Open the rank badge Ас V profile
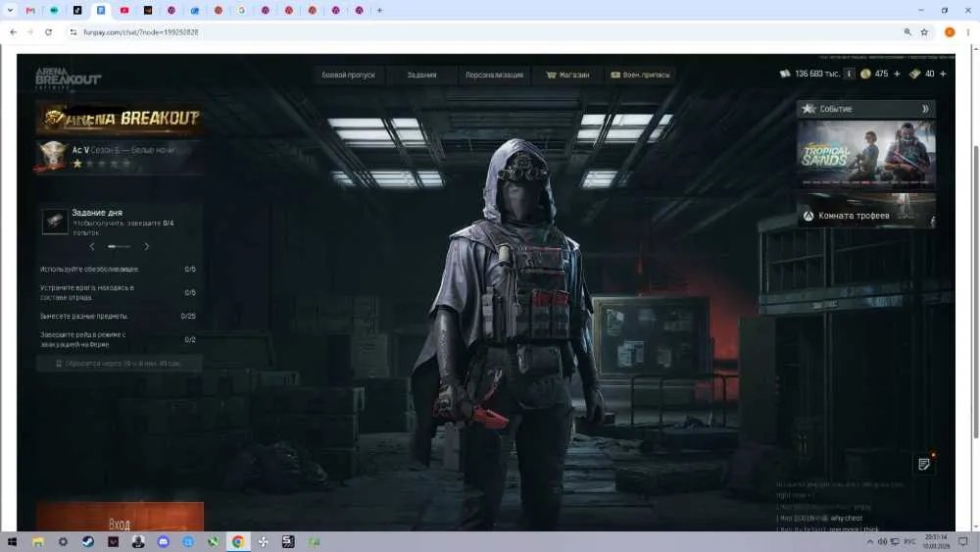This screenshot has height=552, width=980. pyautogui.click(x=52, y=155)
